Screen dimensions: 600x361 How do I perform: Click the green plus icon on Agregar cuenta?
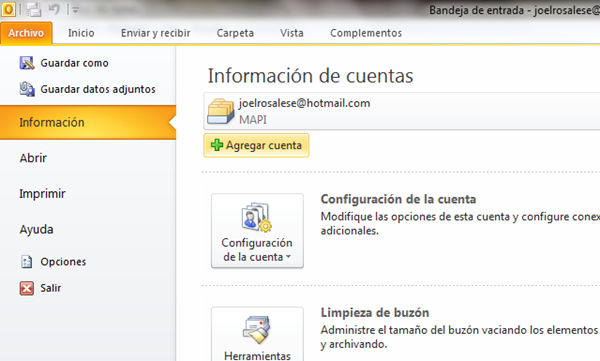pyautogui.click(x=217, y=145)
